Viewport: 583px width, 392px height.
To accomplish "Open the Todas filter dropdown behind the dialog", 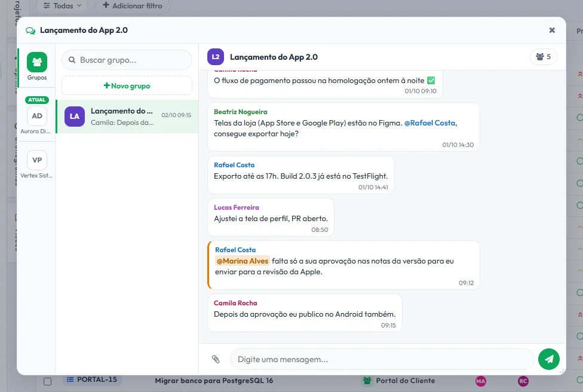I will [62, 6].
